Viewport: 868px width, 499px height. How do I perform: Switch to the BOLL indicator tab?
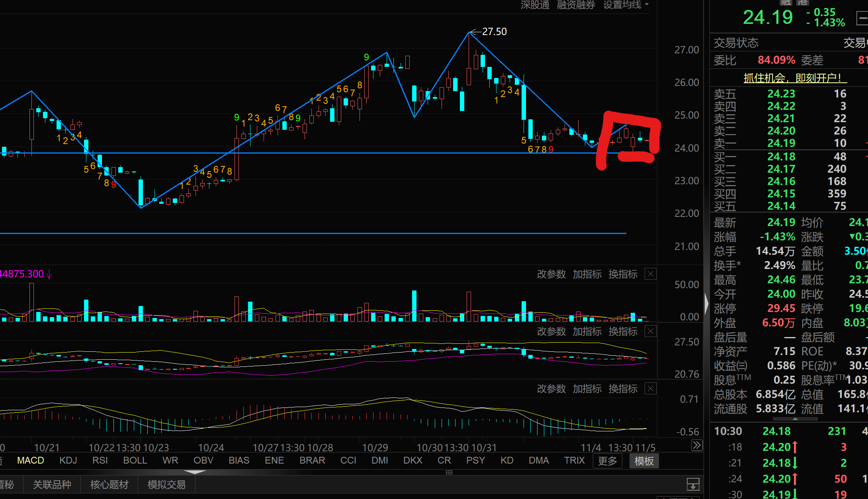click(x=135, y=460)
